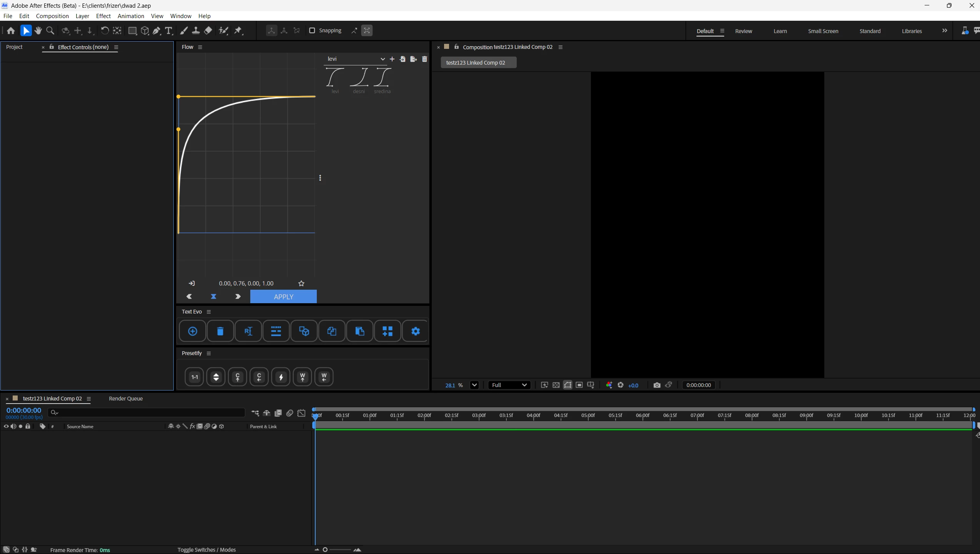This screenshot has height=554, width=980.
Task: Expand the magnification ratio dropdown
Action: 474,385
